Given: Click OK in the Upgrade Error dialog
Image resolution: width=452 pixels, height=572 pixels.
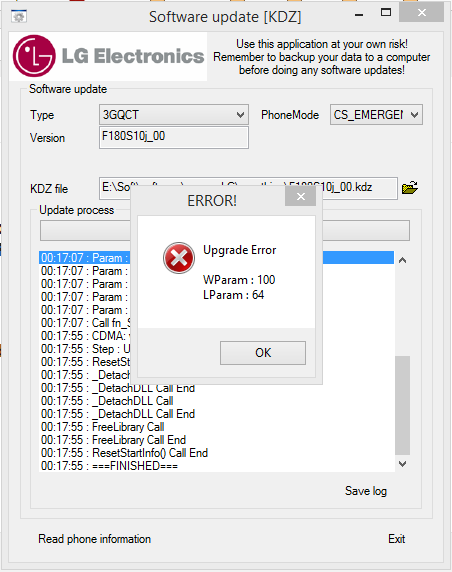Looking at the screenshot, I should click(263, 353).
